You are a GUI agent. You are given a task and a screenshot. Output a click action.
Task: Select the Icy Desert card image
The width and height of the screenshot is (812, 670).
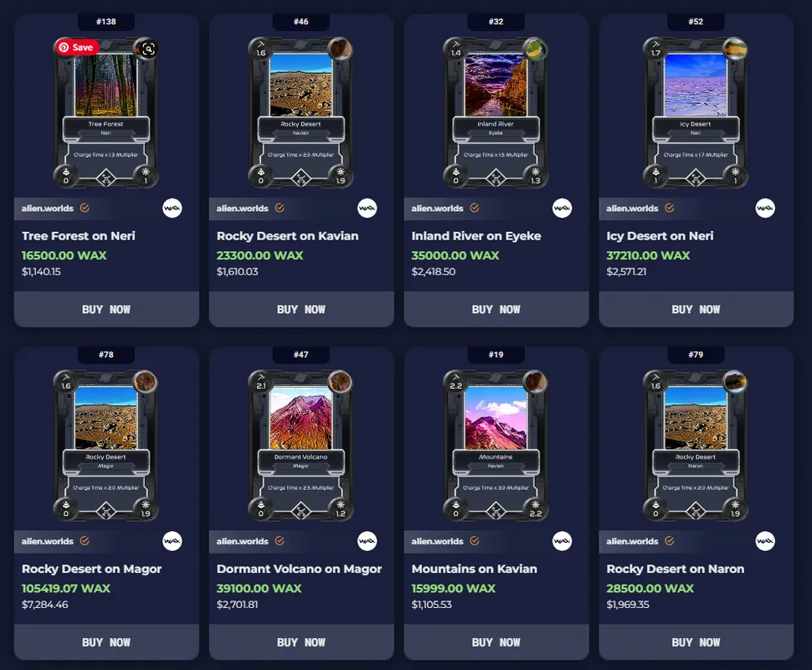[x=696, y=112]
